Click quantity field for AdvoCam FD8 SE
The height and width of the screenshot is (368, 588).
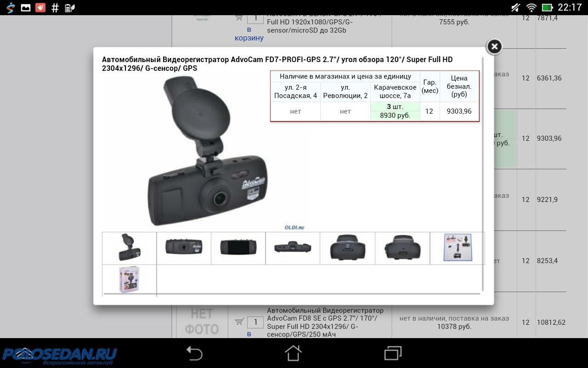pos(255,322)
